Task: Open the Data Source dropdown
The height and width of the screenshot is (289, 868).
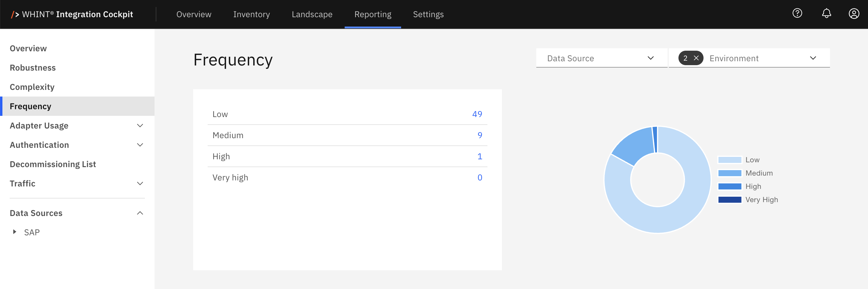Action: [602, 58]
